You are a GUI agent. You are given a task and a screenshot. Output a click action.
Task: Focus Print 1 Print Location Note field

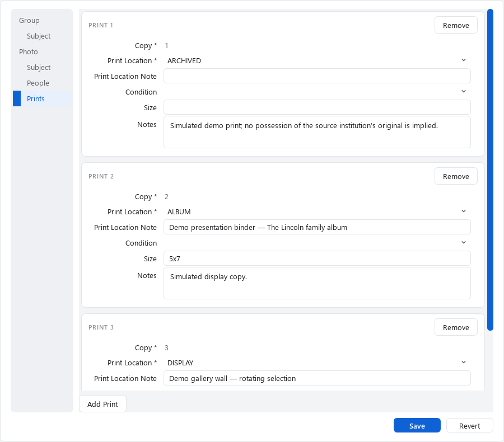(317, 76)
